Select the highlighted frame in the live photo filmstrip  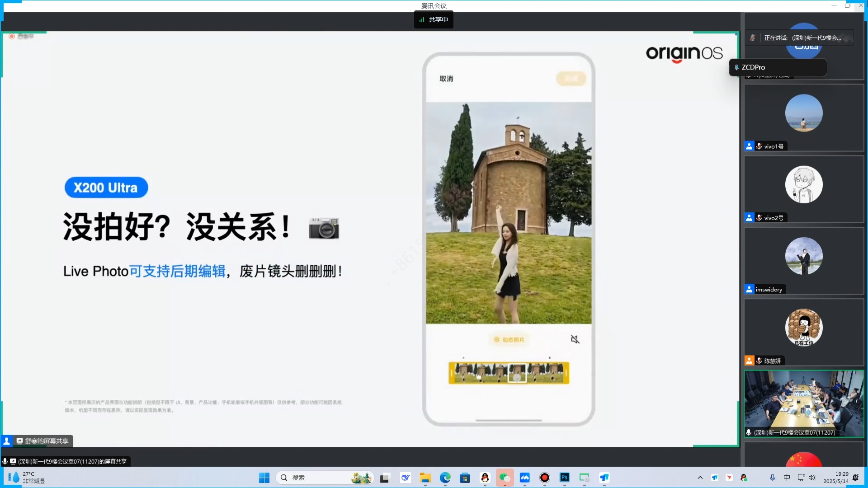[517, 373]
